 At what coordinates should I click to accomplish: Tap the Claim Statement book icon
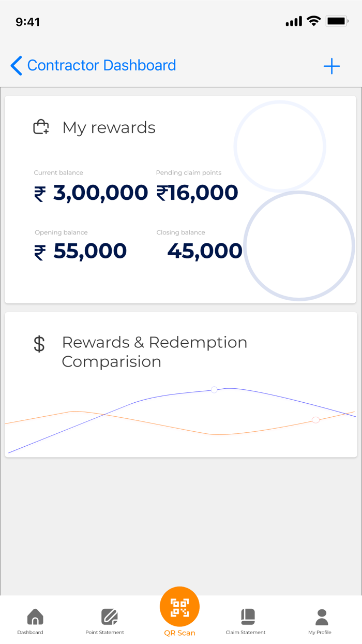pyautogui.click(x=248, y=617)
